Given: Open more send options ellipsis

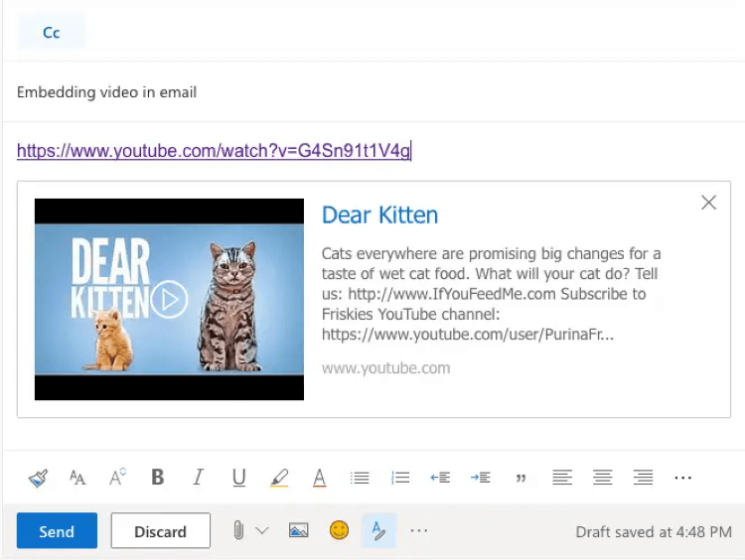Looking at the screenshot, I should point(419,530).
